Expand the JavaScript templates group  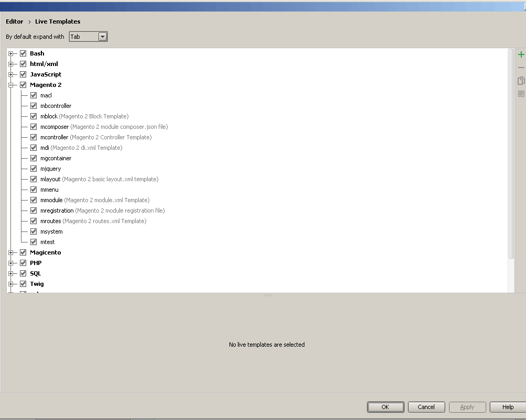click(x=10, y=74)
